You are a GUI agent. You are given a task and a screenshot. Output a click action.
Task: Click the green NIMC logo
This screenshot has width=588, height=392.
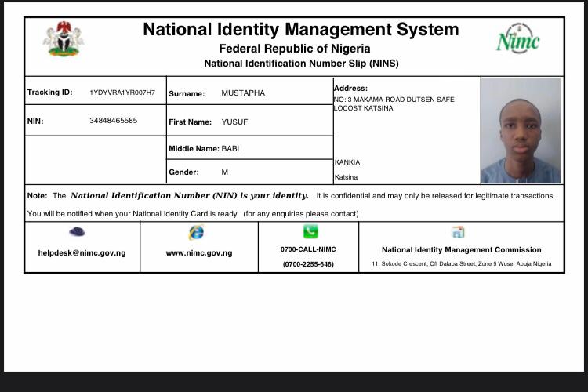[518, 38]
